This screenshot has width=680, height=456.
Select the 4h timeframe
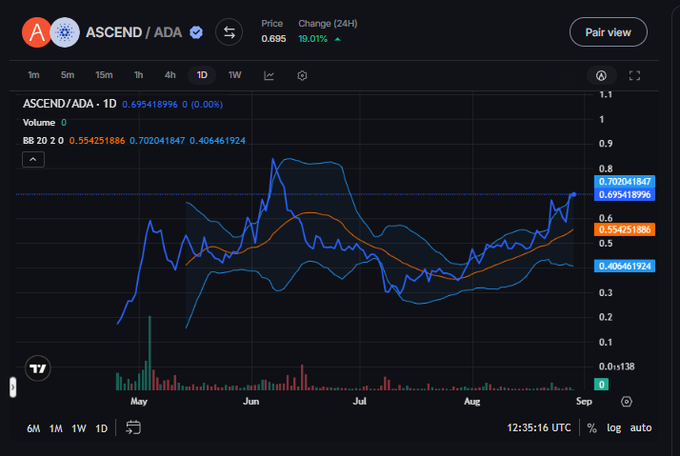(x=170, y=75)
